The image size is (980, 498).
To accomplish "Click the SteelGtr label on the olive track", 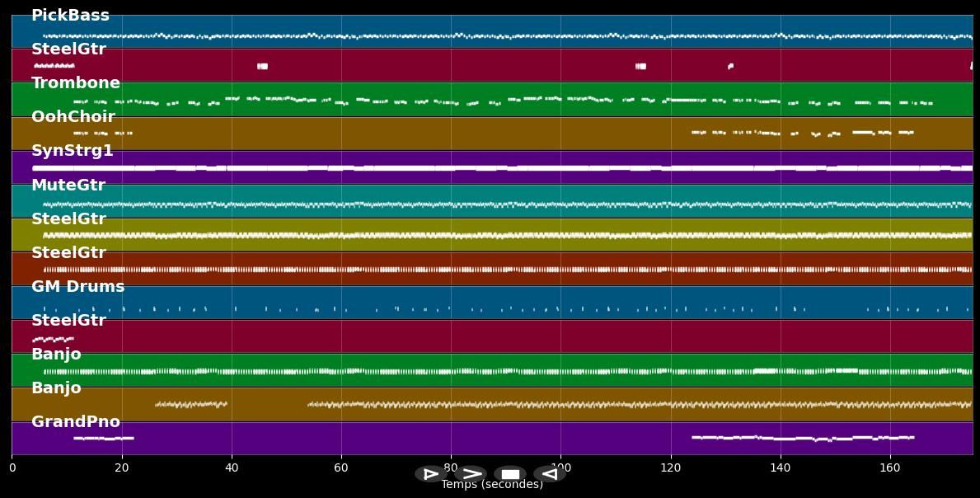I will pos(68,219).
